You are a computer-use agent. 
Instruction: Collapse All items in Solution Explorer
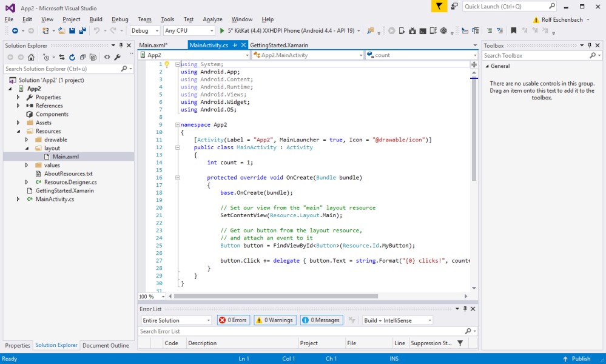pos(82,57)
